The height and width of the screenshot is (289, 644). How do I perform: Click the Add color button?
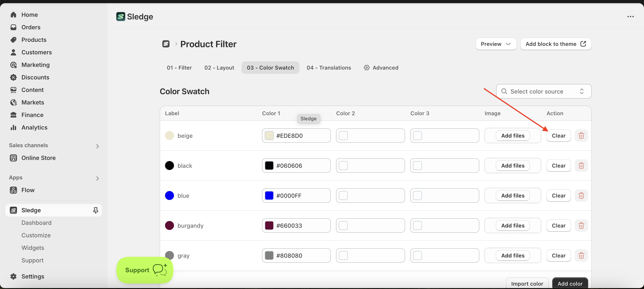click(x=570, y=283)
